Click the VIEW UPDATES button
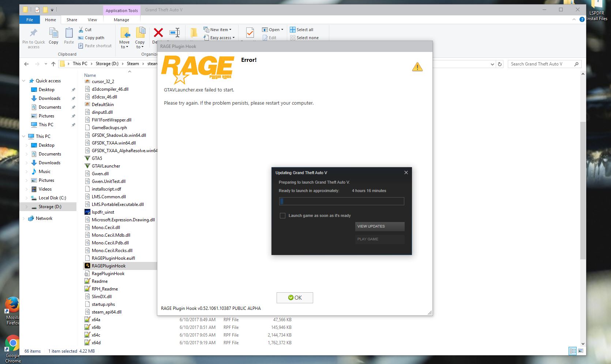Screen dimensions: 611x364 tap(379, 226)
